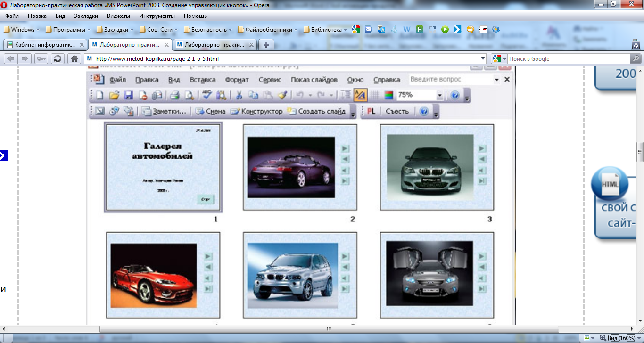Open the Wand password key button

point(41,59)
